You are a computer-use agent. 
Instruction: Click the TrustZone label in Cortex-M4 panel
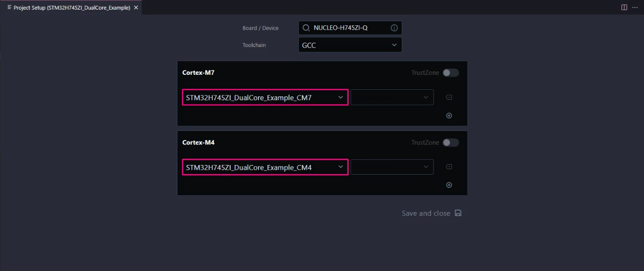pos(425,142)
